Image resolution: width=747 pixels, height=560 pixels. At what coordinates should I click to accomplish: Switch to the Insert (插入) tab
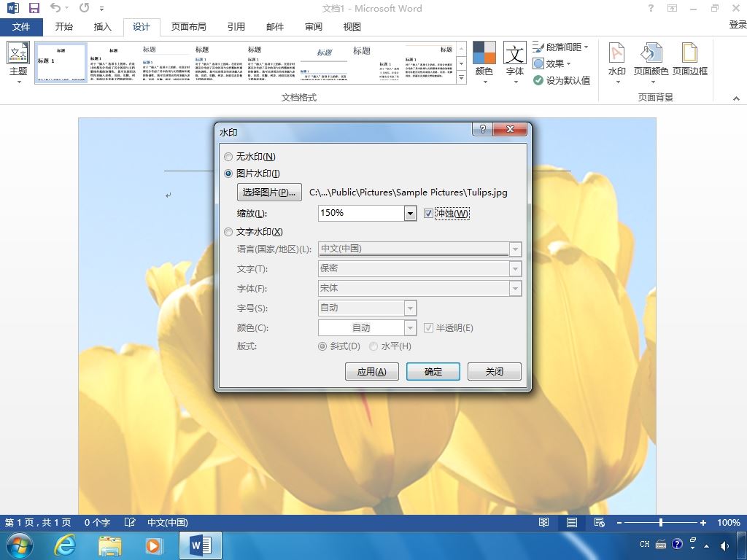102,27
